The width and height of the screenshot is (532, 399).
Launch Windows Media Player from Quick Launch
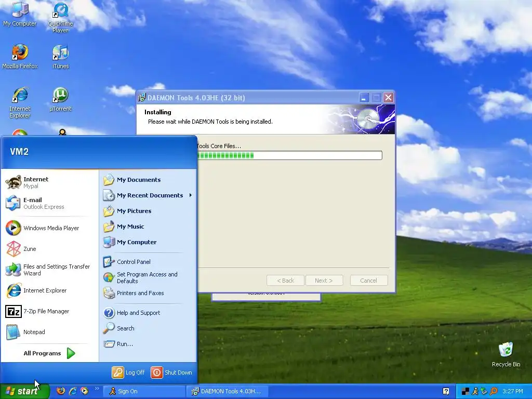tap(84, 391)
